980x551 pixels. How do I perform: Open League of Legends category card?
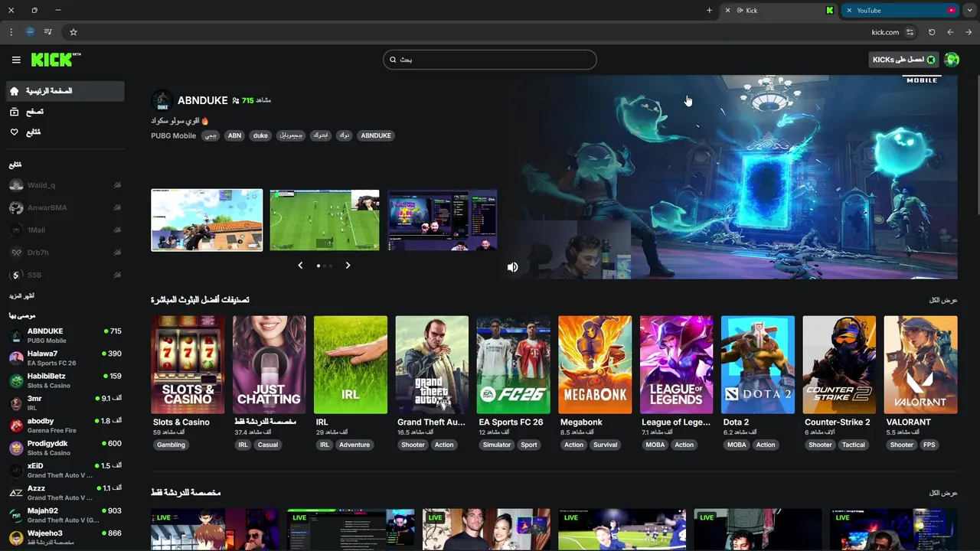[x=676, y=365]
